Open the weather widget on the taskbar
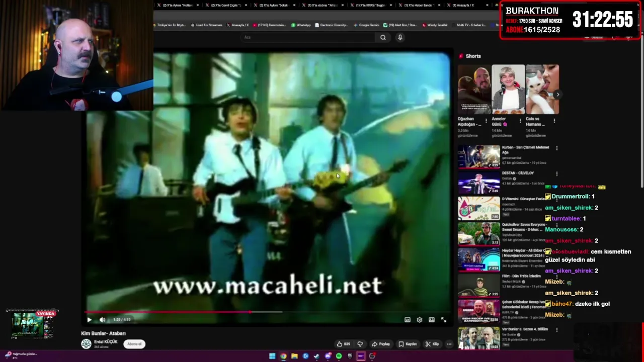The height and width of the screenshot is (362, 644). [x=20, y=355]
